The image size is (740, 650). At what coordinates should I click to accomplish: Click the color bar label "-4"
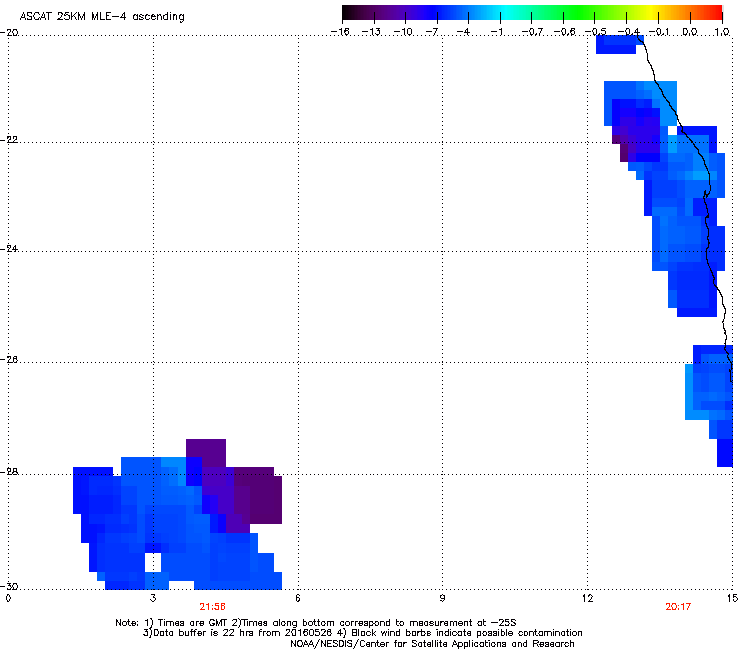click(x=463, y=32)
